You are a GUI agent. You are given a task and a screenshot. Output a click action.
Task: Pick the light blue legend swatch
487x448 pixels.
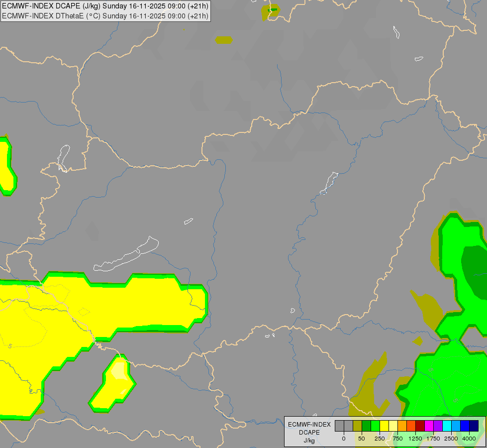tap(456, 426)
